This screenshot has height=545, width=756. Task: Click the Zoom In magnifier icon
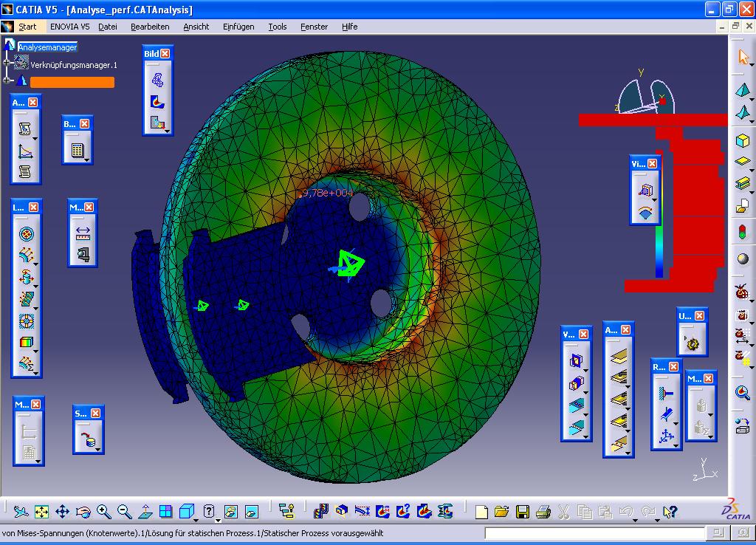(x=103, y=511)
